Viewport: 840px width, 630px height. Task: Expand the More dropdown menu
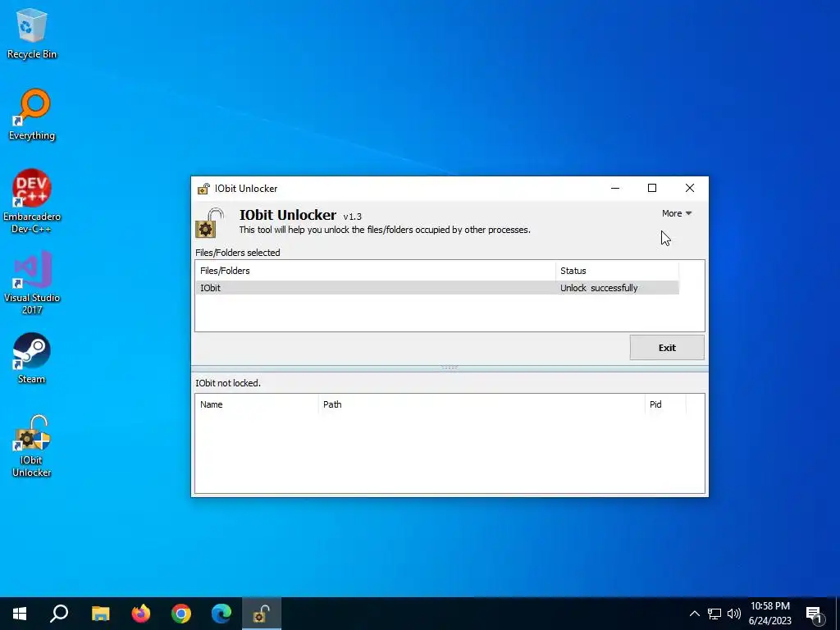(677, 213)
